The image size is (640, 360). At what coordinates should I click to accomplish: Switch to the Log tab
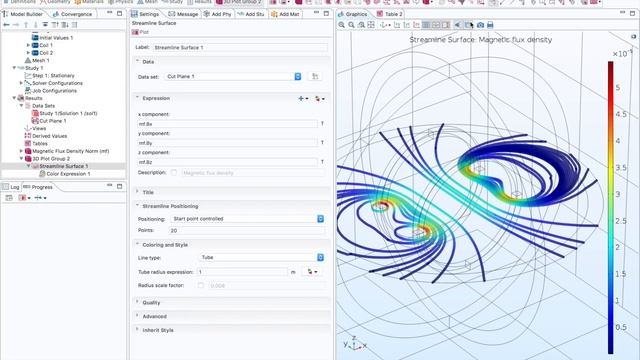[x=11, y=187]
